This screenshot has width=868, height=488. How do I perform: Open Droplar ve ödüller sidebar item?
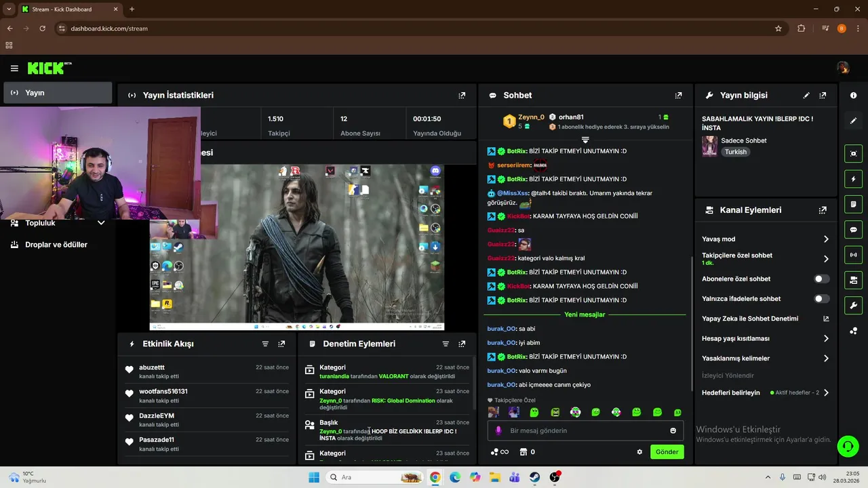coord(56,245)
